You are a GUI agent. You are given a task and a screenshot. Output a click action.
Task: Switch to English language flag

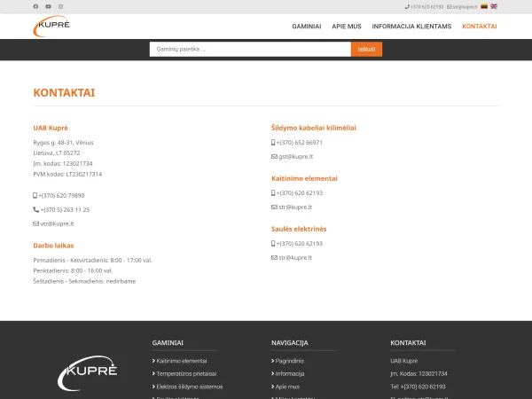pos(494,6)
